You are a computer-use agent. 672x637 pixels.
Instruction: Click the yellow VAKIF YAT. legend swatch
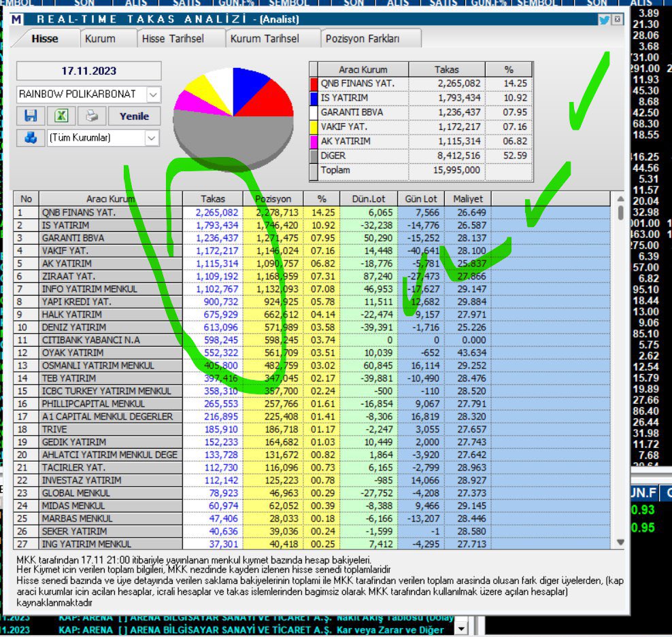point(314,127)
